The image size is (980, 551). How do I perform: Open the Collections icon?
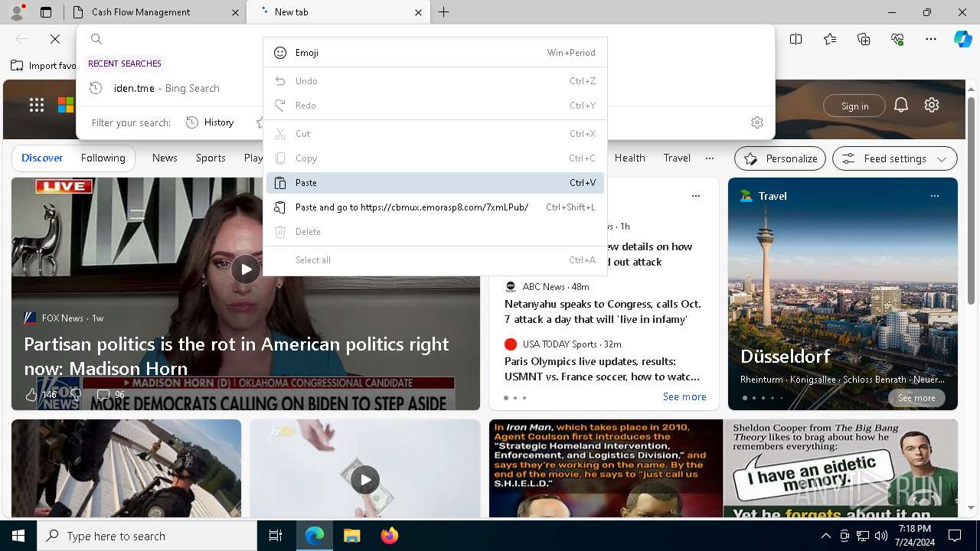(864, 39)
